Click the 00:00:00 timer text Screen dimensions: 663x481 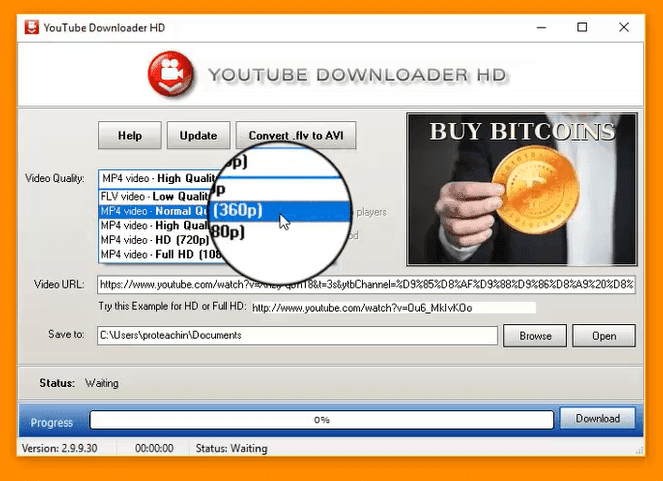[154, 448]
